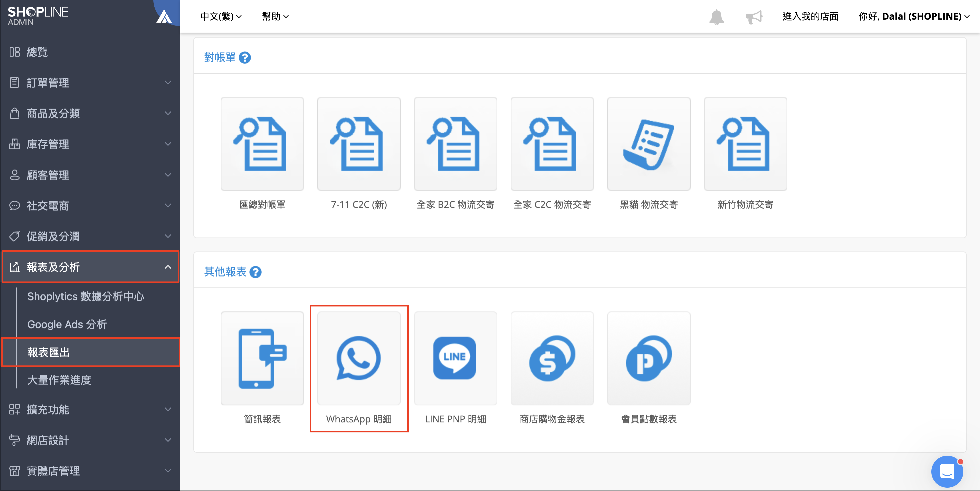Click the 匯總對帳單 label text

262,205
